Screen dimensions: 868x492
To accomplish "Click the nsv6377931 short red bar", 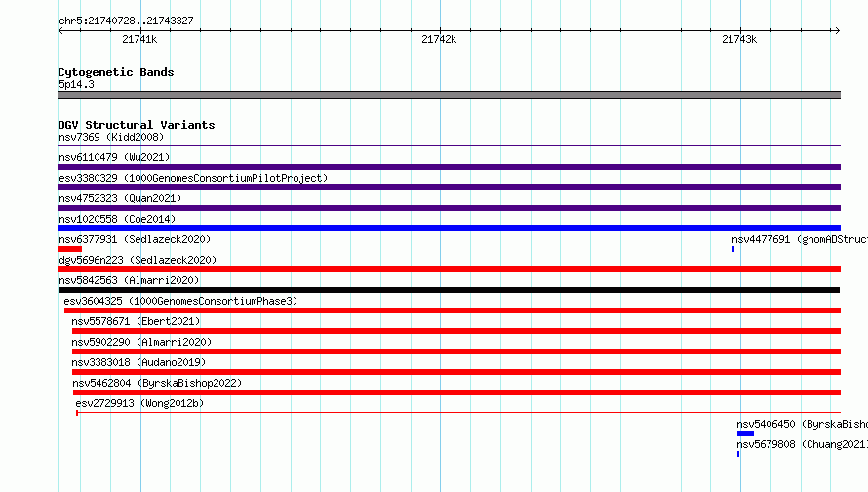I will [70, 249].
